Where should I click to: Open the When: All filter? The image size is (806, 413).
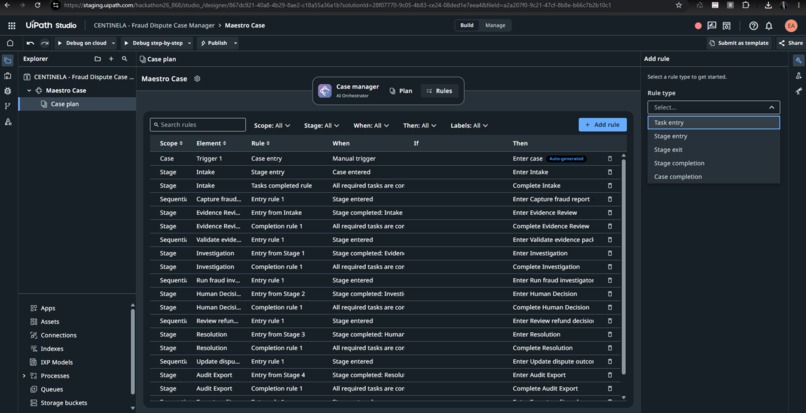371,125
